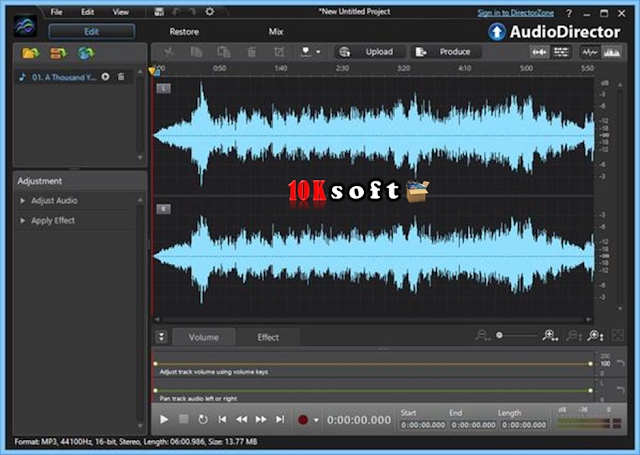Click the download media icon in library

(58, 53)
